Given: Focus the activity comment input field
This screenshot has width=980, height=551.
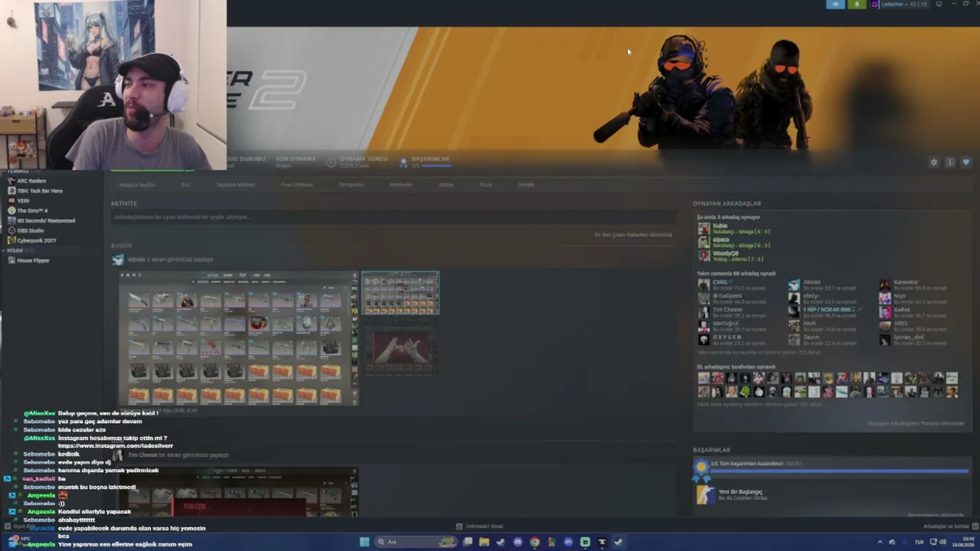Looking at the screenshot, I should pos(392,217).
